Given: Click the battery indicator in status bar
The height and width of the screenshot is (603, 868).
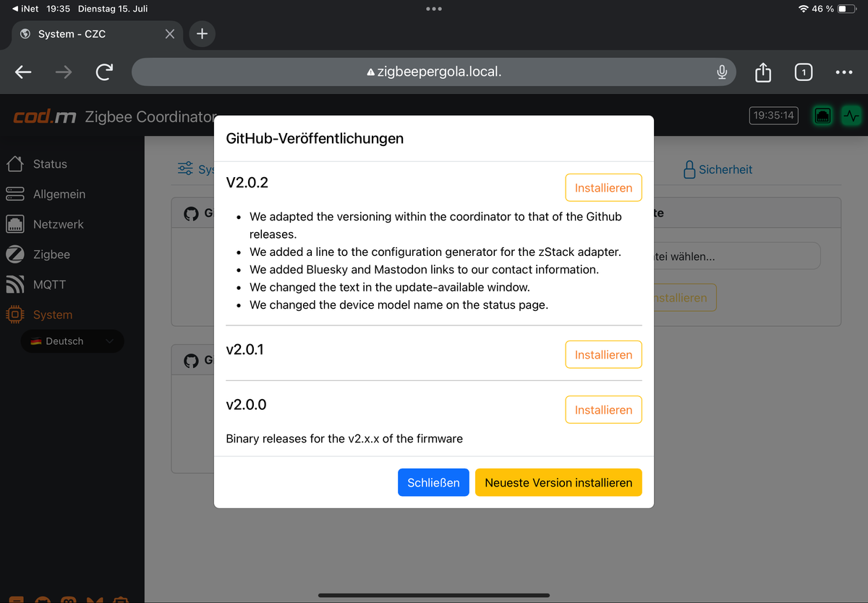Looking at the screenshot, I should coord(847,9).
